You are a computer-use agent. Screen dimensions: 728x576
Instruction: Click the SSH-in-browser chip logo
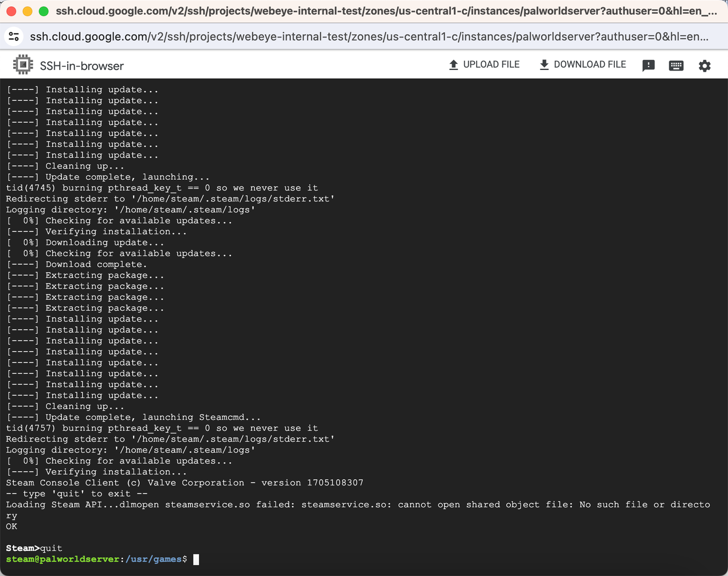23,65
